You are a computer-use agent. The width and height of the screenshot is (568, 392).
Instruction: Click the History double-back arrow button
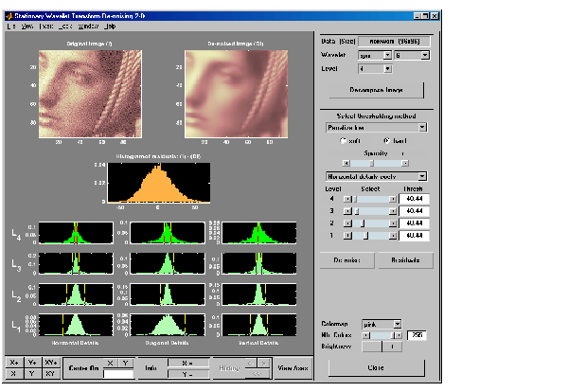pos(257,373)
